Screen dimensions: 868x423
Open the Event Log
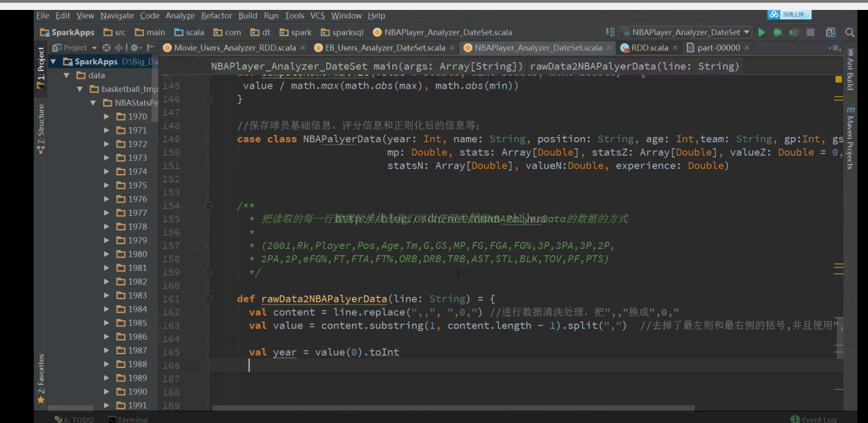click(x=813, y=419)
